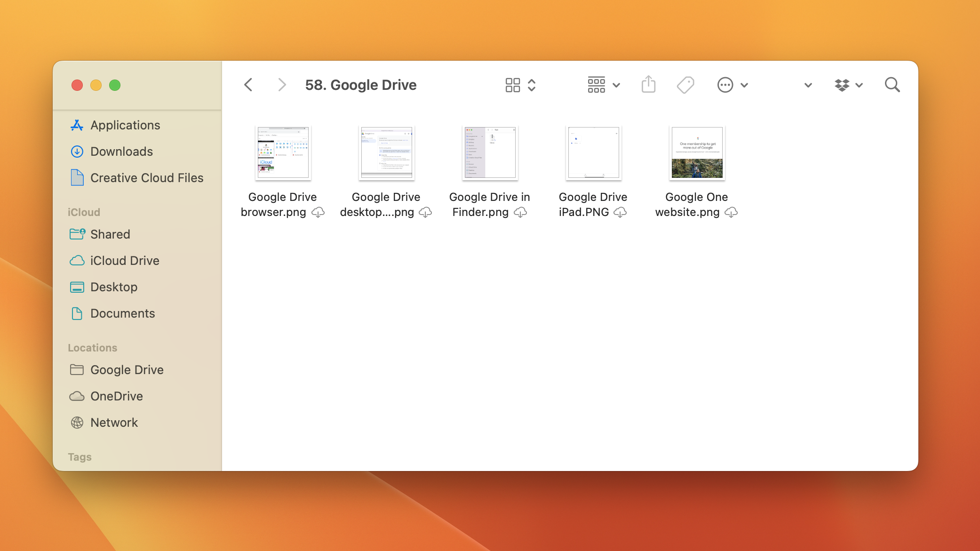This screenshot has height=551, width=980.
Task: Click the tag icon in the Finder toolbar
Action: [x=686, y=84]
